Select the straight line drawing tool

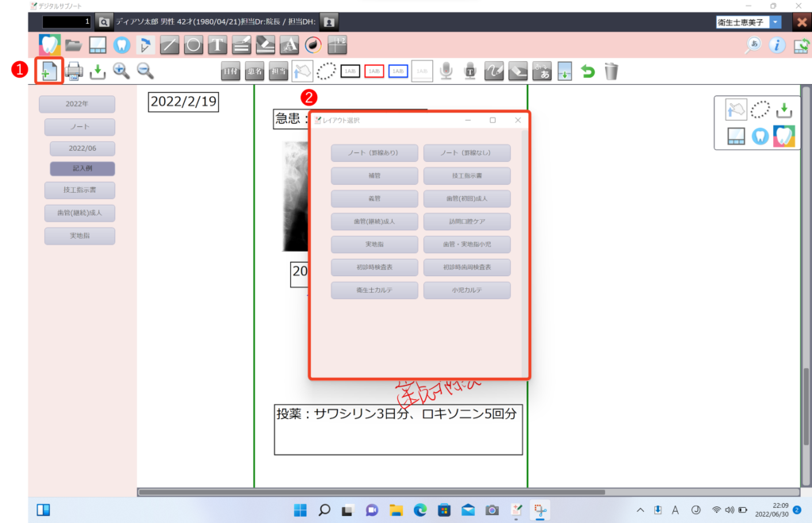[169, 45]
